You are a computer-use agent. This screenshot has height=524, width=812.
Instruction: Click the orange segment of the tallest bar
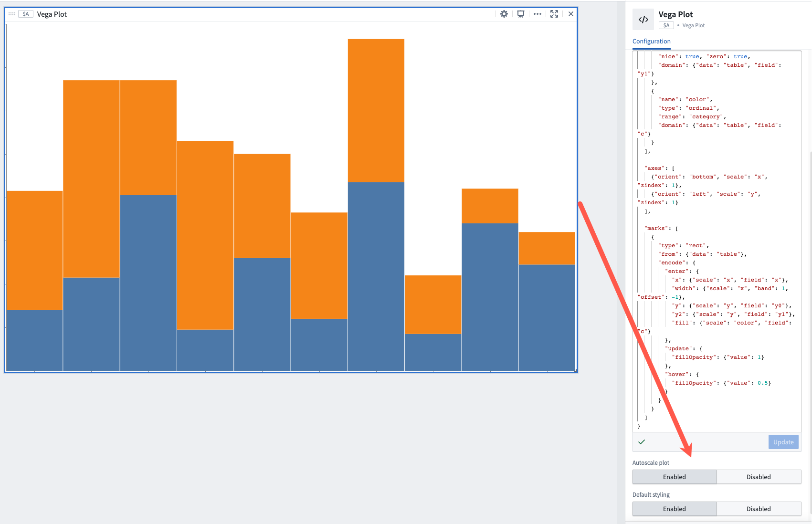coord(376,110)
